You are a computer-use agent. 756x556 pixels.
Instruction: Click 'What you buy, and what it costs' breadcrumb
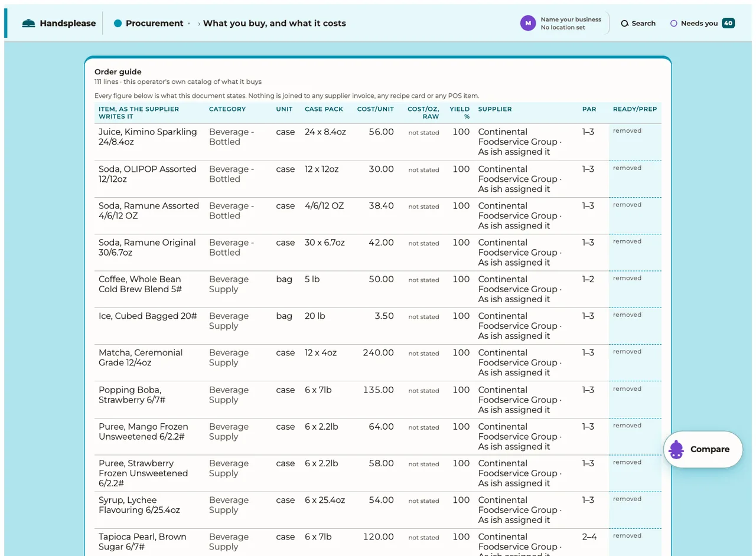click(275, 24)
